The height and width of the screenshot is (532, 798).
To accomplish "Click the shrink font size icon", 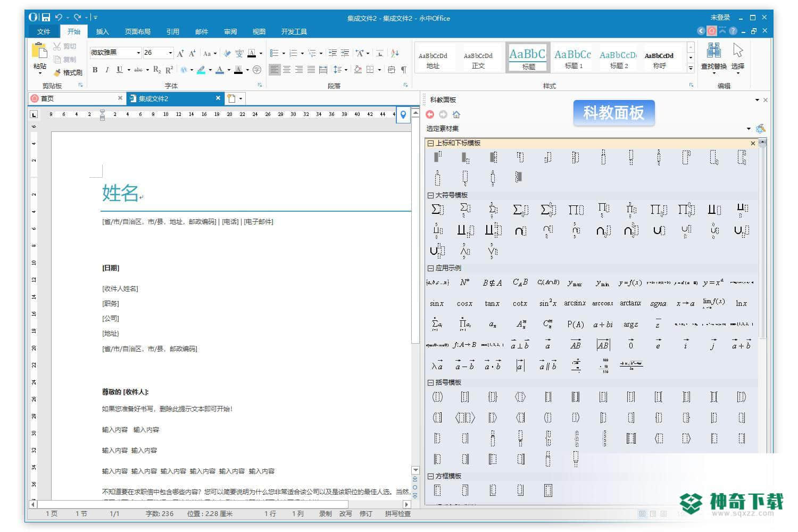I will pyautogui.click(x=192, y=53).
